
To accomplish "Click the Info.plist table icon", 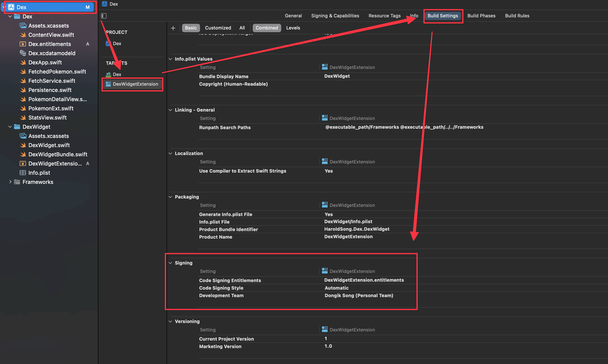I will (x=23, y=173).
